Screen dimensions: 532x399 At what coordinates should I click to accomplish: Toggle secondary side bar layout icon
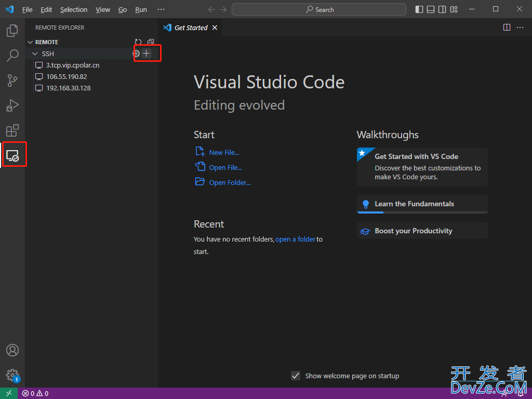[x=442, y=9]
